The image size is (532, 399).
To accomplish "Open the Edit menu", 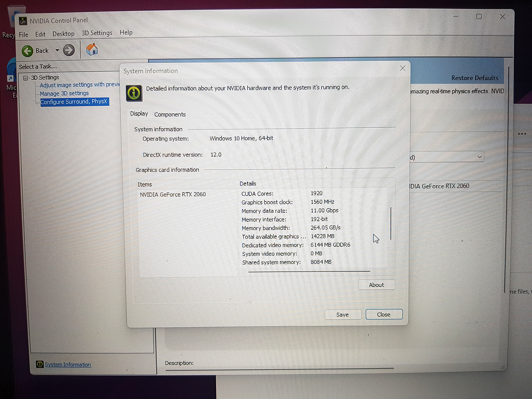I will click(x=40, y=34).
